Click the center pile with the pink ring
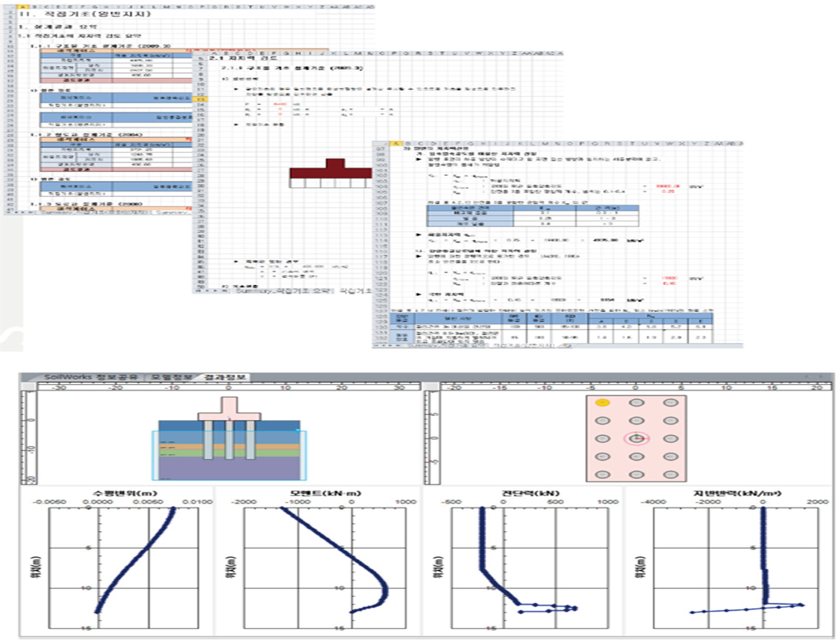The height and width of the screenshot is (640, 840). tap(636, 439)
